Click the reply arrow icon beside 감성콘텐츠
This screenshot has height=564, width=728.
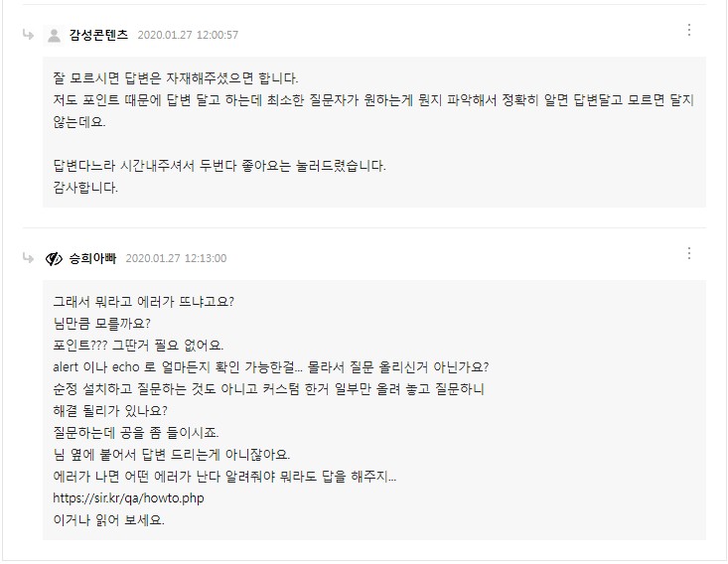coord(28,36)
